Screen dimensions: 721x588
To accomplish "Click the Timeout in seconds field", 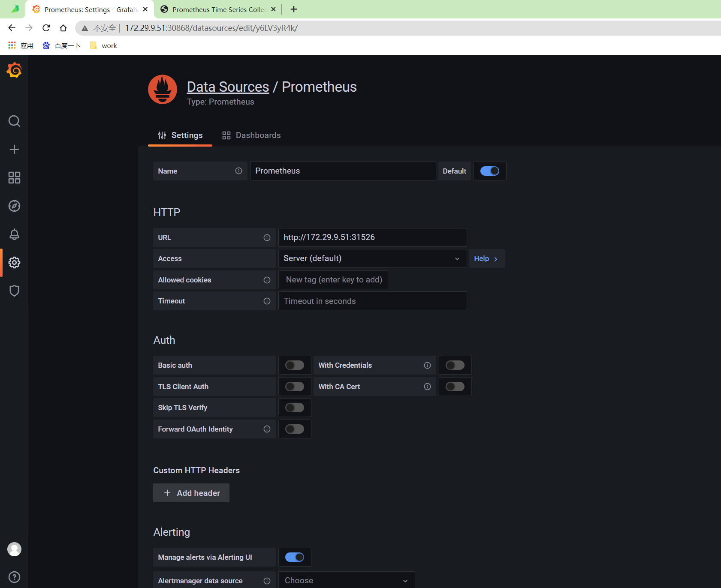I will coord(372,301).
